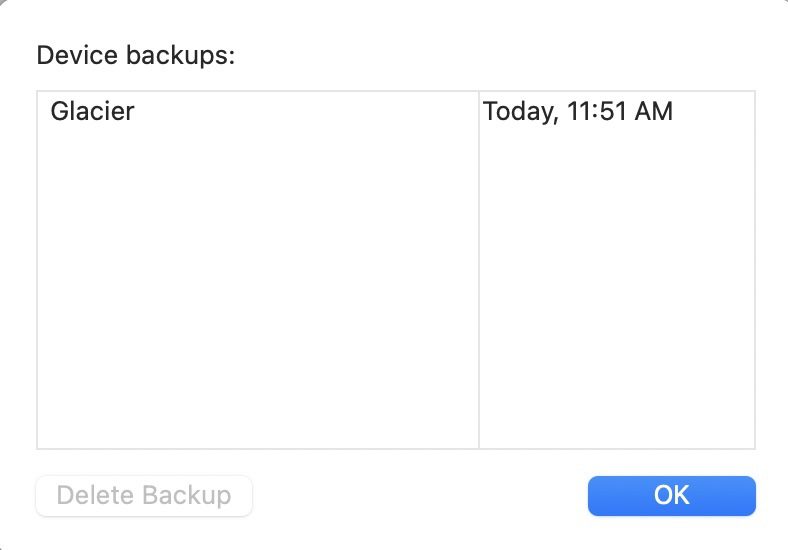Image resolution: width=788 pixels, height=550 pixels.
Task: Click the word Glacier in the list
Action: click(92, 111)
